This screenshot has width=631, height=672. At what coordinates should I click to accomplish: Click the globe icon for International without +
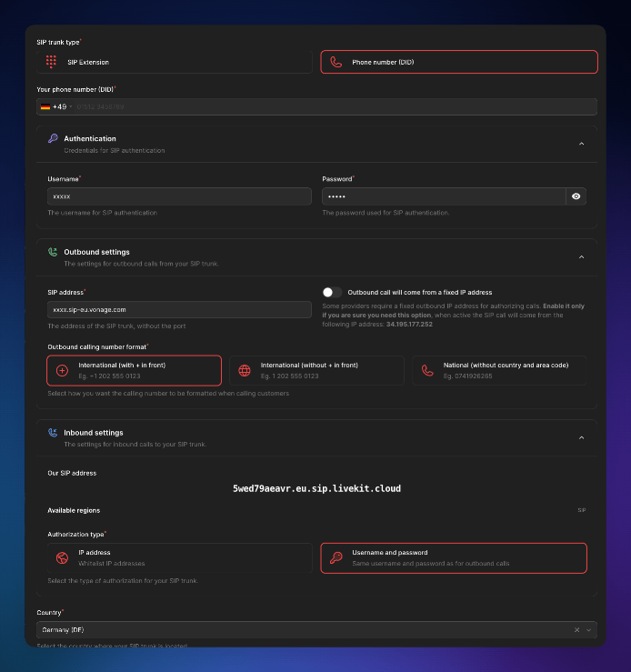pyautogui.click(x=245, y=371)
